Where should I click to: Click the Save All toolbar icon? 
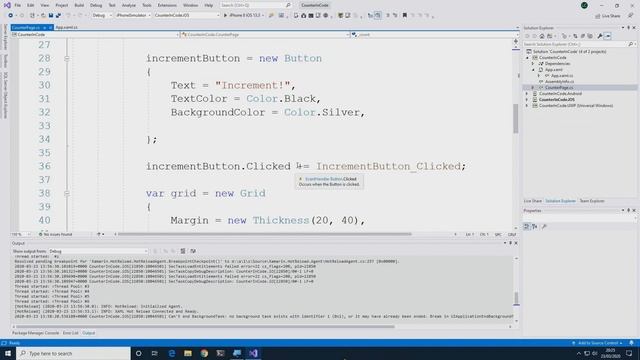click(x=58, y=16)
